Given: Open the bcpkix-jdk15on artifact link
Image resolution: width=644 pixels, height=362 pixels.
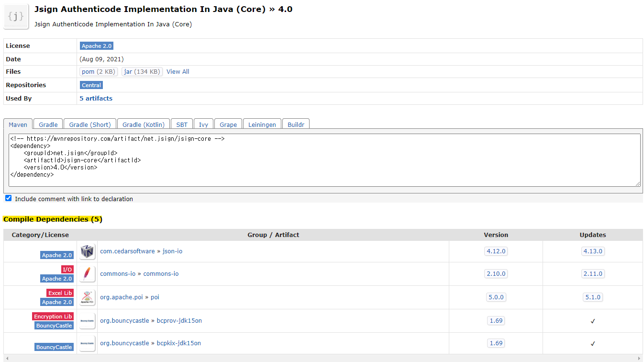Looking at the screenshot, I should (179, 343).
